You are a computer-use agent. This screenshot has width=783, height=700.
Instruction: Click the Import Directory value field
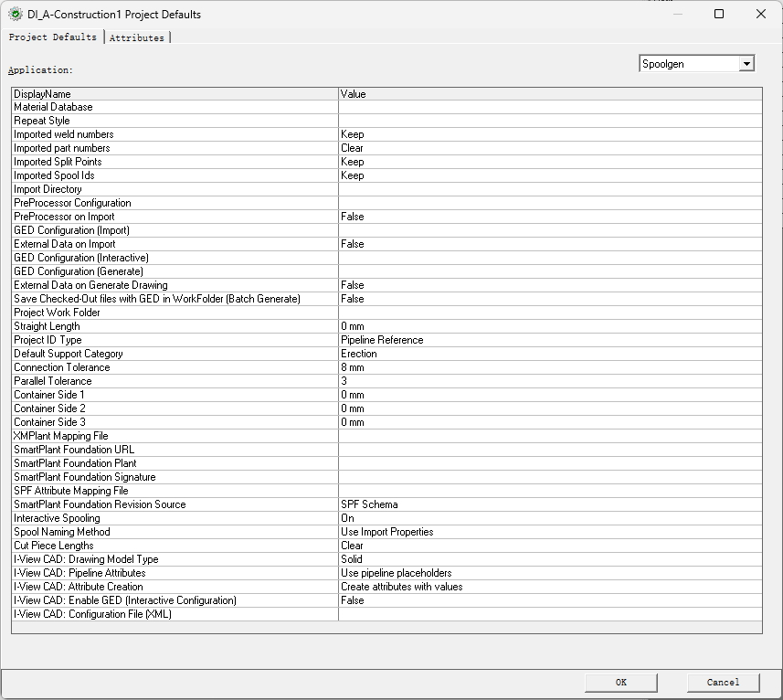[x=548, y=189]
